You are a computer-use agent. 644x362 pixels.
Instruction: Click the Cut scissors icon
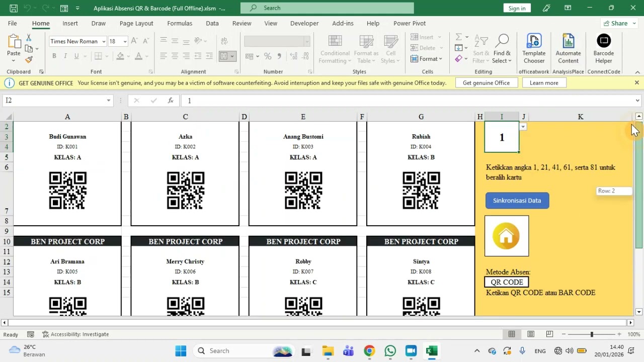(29, 38)
